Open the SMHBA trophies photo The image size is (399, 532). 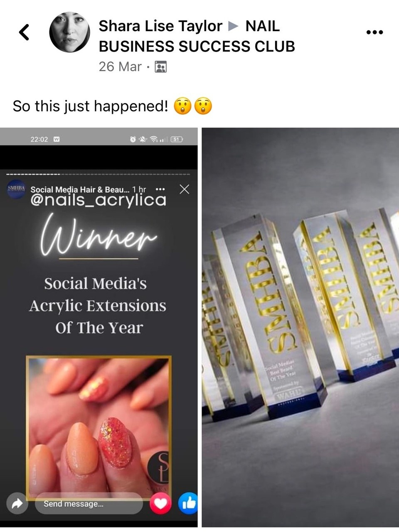[x=300, y=327]
